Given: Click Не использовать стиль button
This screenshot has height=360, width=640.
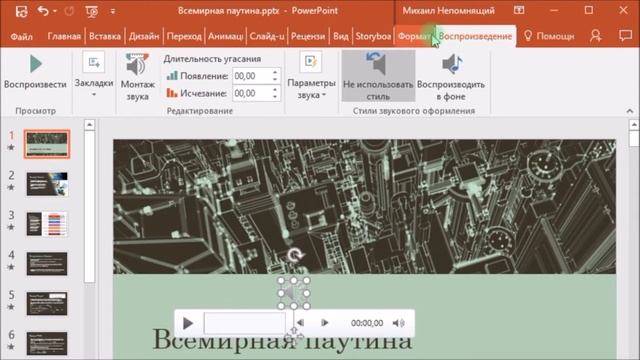Looking at the screenshot, I should (x=378, y=76).
